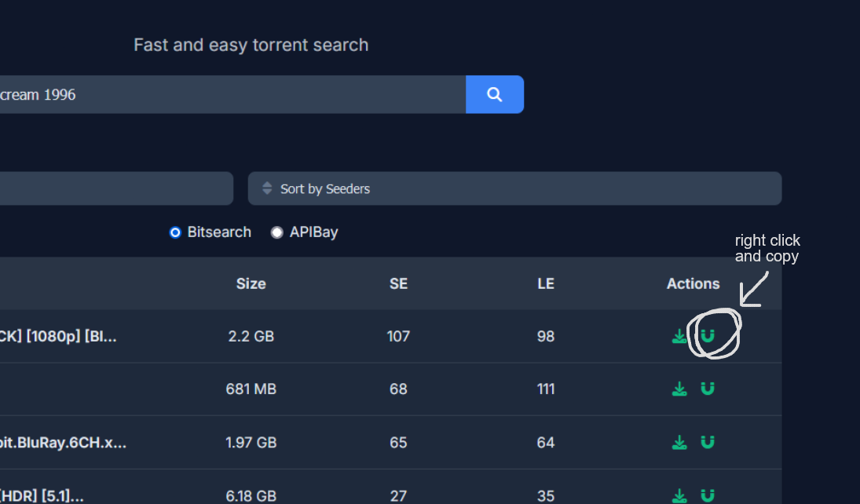Click magnet icon for the 6.18 GB torrent
The width and height of the screenshot is (860, 504).
point(708,495)
